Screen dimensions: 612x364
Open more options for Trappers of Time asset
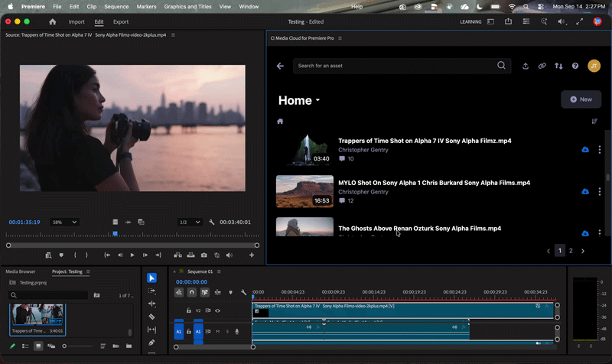tap(600, 149)
